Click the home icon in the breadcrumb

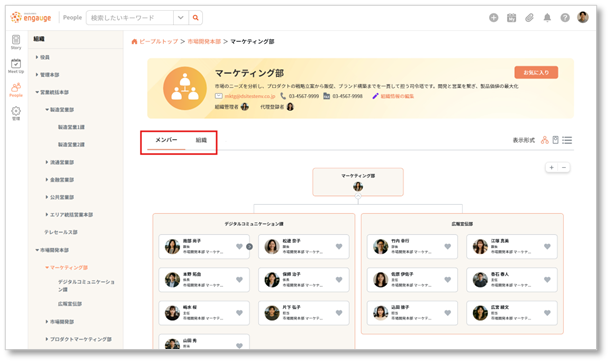[x=135, y=42]
